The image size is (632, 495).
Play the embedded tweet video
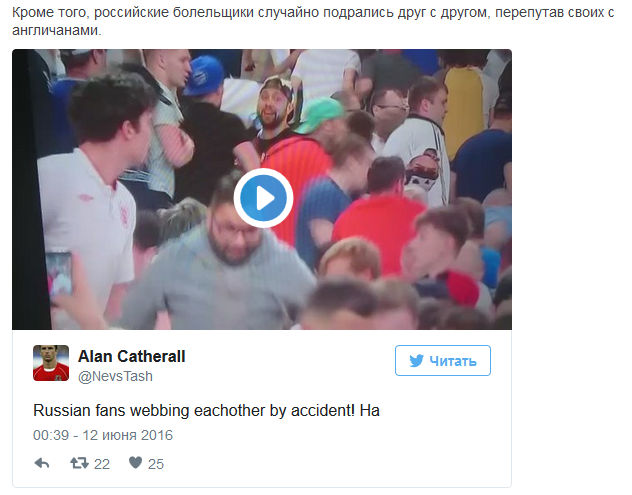pyautogui.click(x=263, y=198)
